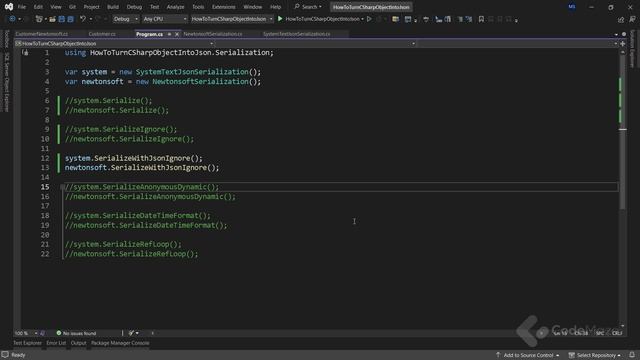The image size is (640, 360).
Task: Close the Program.cs tab
Action: coord(177,34)
